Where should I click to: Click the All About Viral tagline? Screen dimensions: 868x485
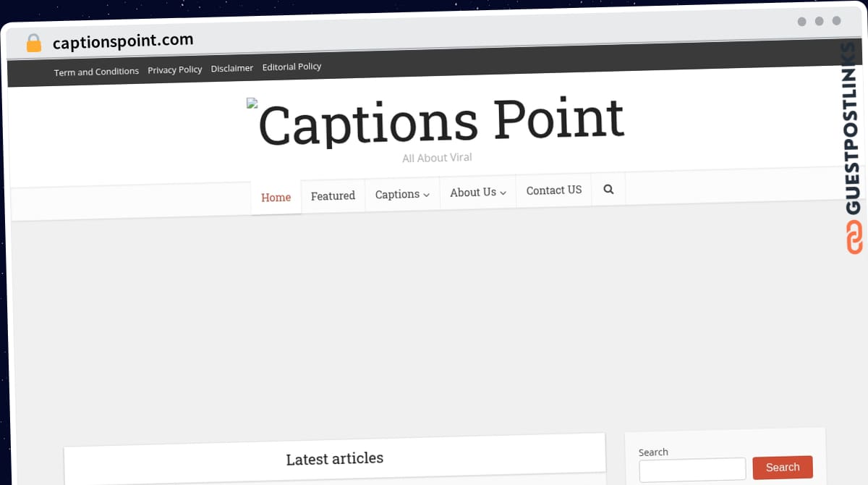tap(437, 158)
